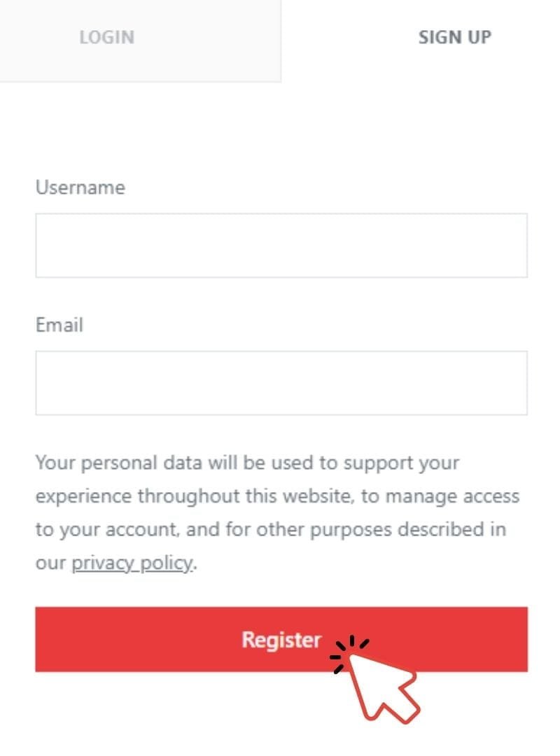Screen dimensions: 560x756
Task: Click the white Register text on the button
Action: click(x=281, y=640)
